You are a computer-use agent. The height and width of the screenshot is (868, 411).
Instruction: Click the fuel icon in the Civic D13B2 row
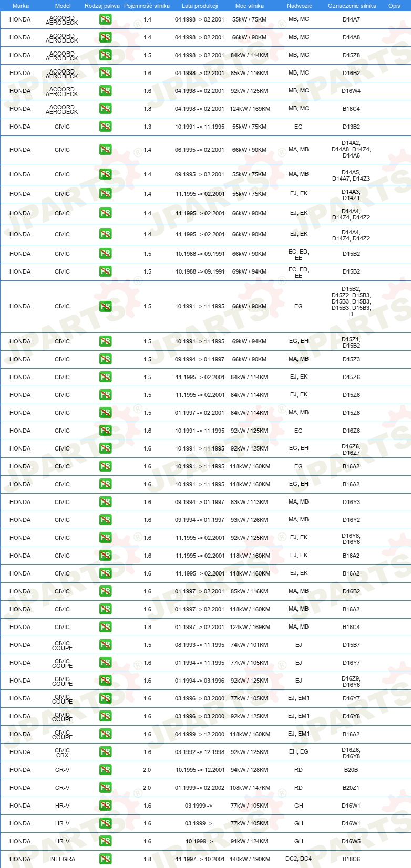105,127
